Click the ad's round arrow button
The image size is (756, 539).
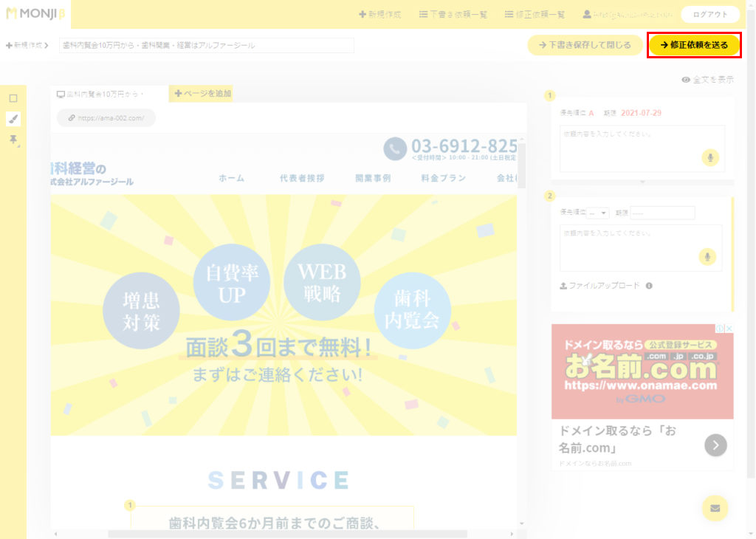715,444
